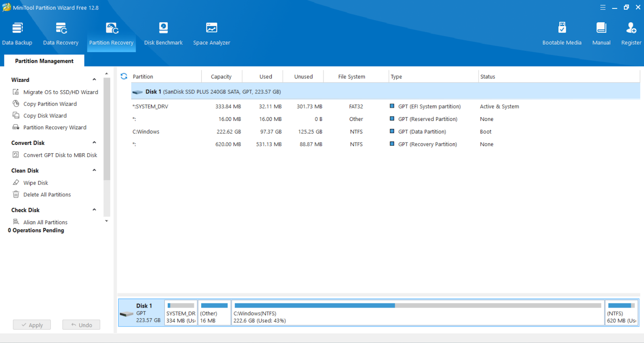Collapse the Convert Disk section
The width and height of the screenshot is (644, 343).
coord(94,143)
